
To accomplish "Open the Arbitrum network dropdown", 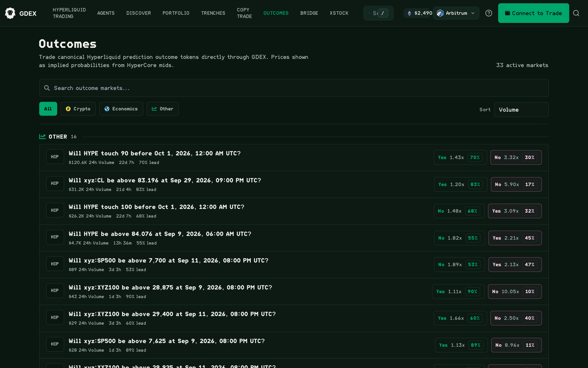I will (x=456, y=13).
